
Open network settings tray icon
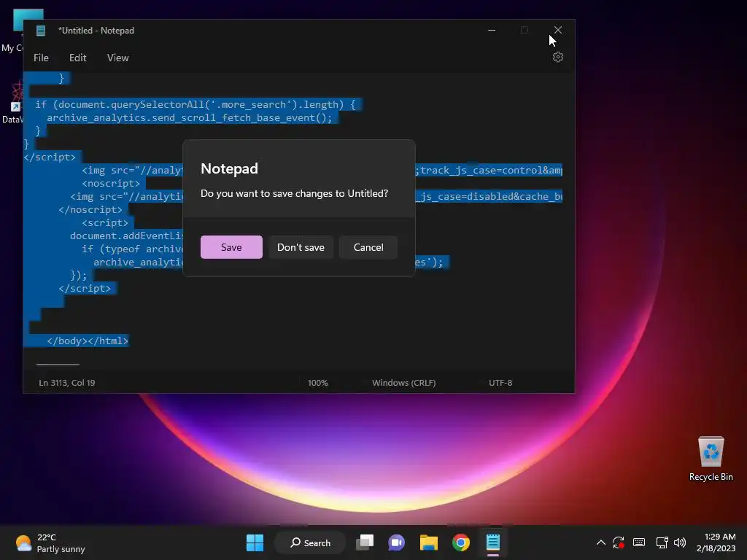point(662,542)
